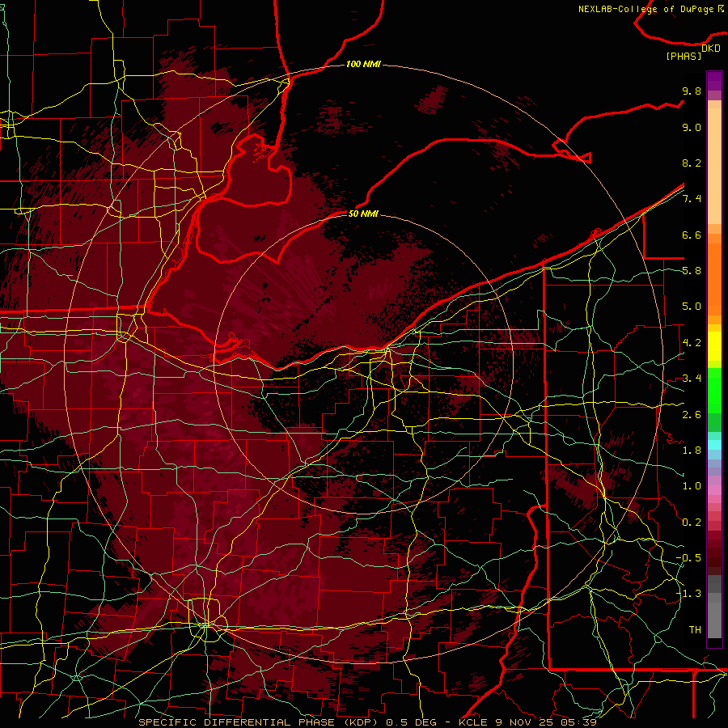728x728 pixels.
Task: Click the 9.0 legend value
Action: click(692, 127)
